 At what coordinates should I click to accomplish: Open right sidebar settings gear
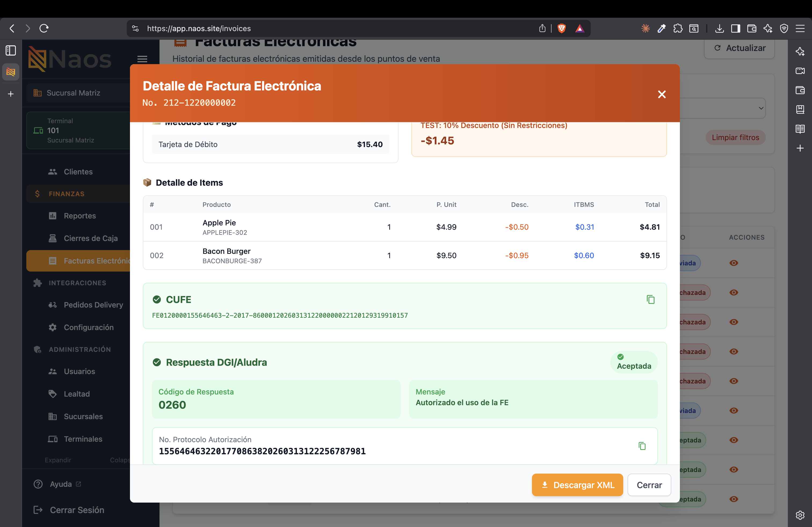tap(800, 515)
